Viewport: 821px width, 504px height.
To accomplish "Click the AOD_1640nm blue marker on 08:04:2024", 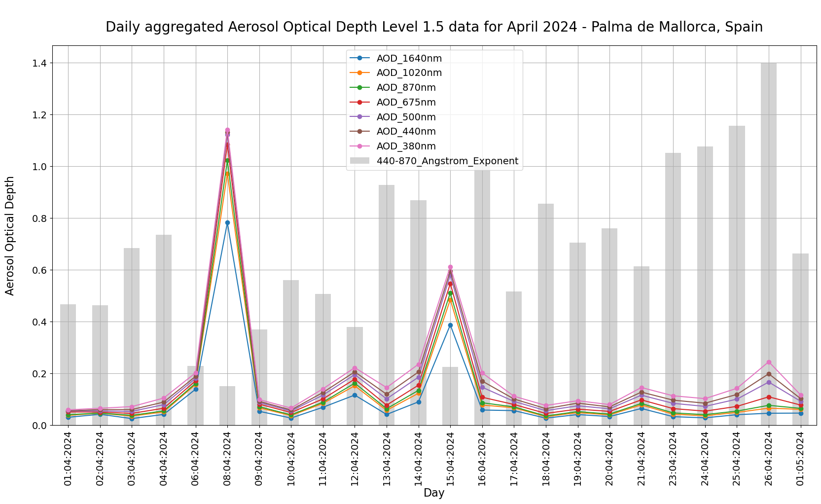I will (227, 222).
